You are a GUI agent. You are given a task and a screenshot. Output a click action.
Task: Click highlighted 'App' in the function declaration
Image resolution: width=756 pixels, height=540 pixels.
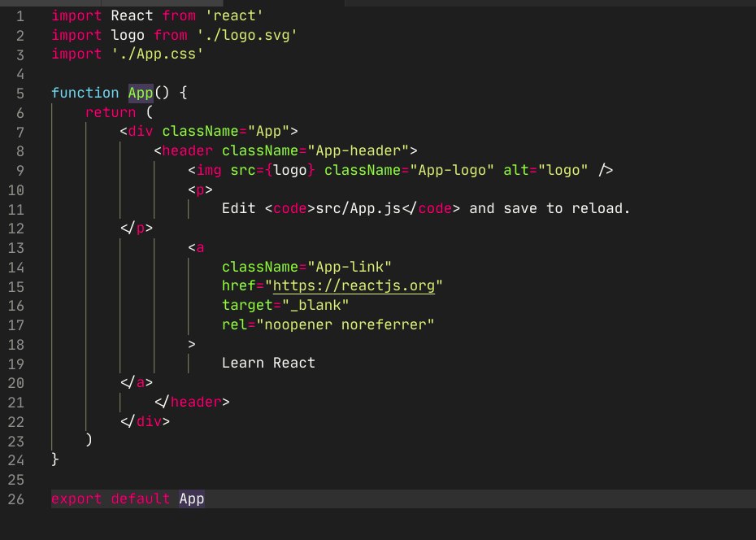(x=141, y=93)
